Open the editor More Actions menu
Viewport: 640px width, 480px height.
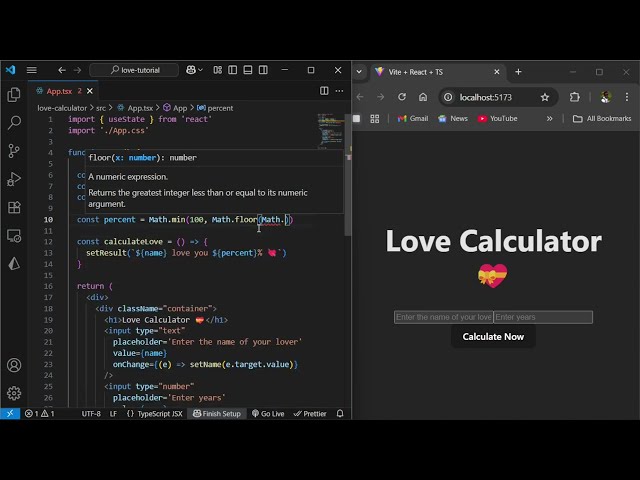[339, 91]
